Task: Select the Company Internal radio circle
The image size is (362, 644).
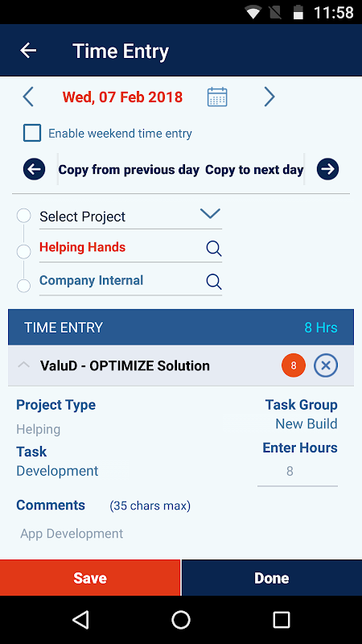Action: coord(24,286)
